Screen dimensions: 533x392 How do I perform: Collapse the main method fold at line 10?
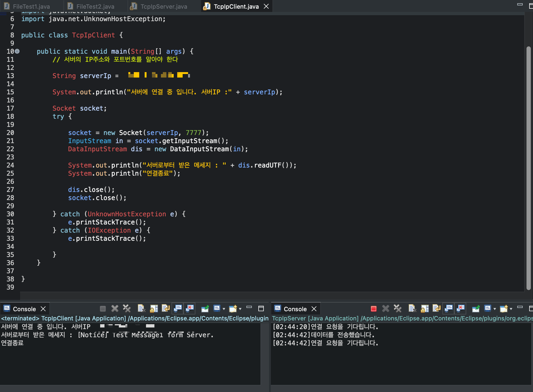pos(17,51)
